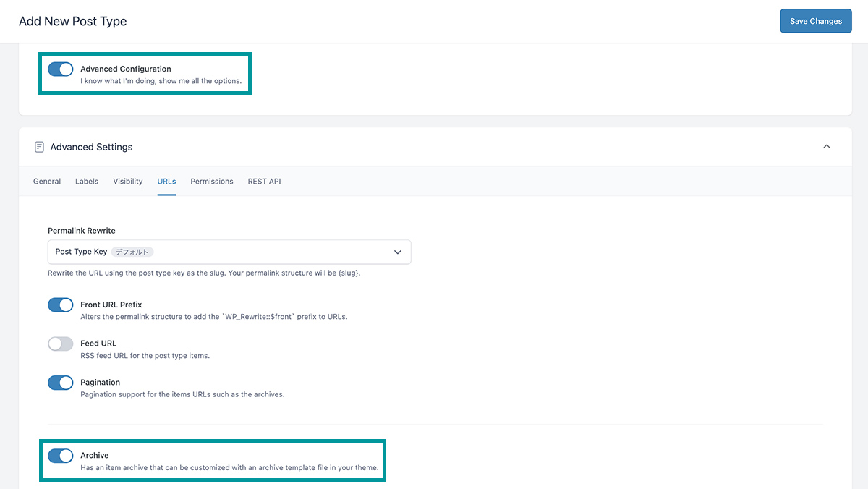
Task: Click the 'Rewrite the URL using the post type key' help text
Action: [204, 273]
